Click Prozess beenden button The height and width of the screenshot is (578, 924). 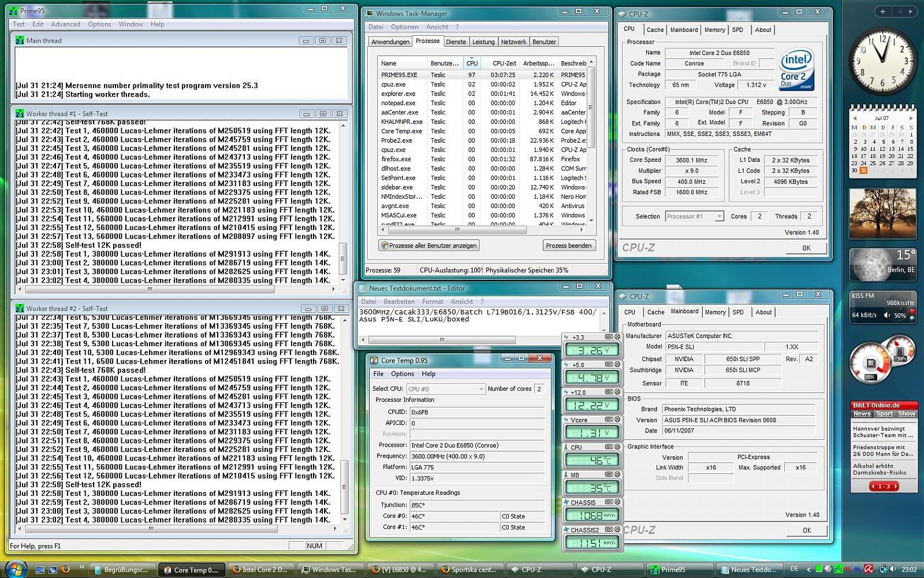[569, 246]
